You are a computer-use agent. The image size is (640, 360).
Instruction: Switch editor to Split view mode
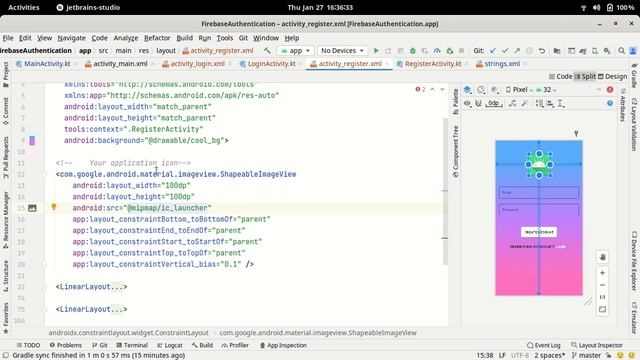coord(585,76)
